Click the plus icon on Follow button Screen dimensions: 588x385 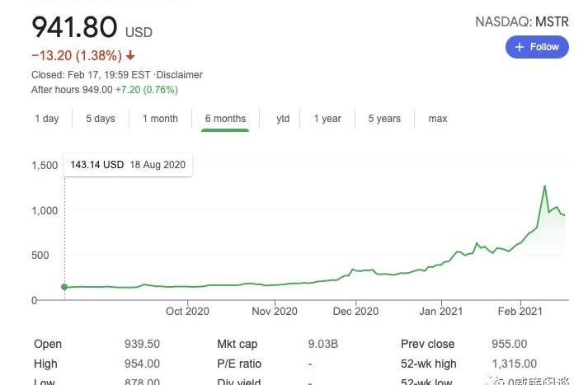(520, 47)
